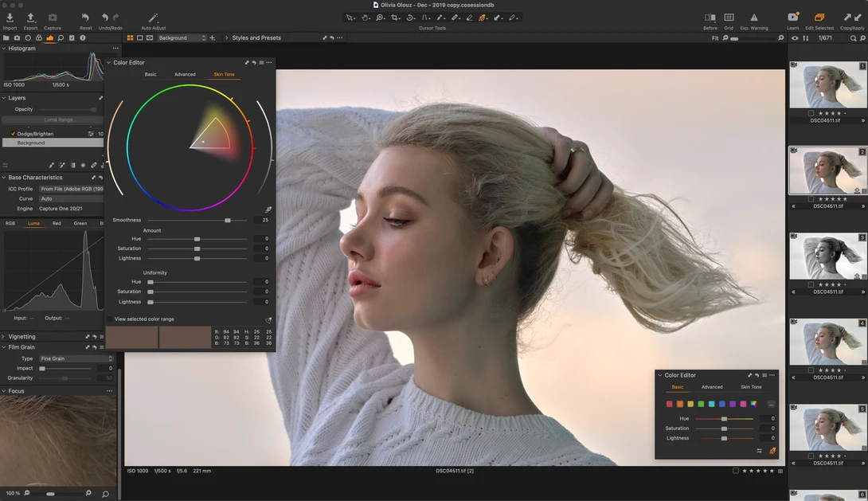Open large Color Editor three-dot menu
Screen dimensions: 868x501
269,63
